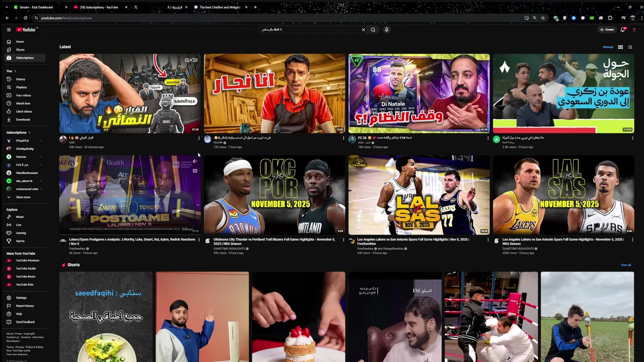Switch to grid view layout
The image size is (644, 362).
coord(620,47)
